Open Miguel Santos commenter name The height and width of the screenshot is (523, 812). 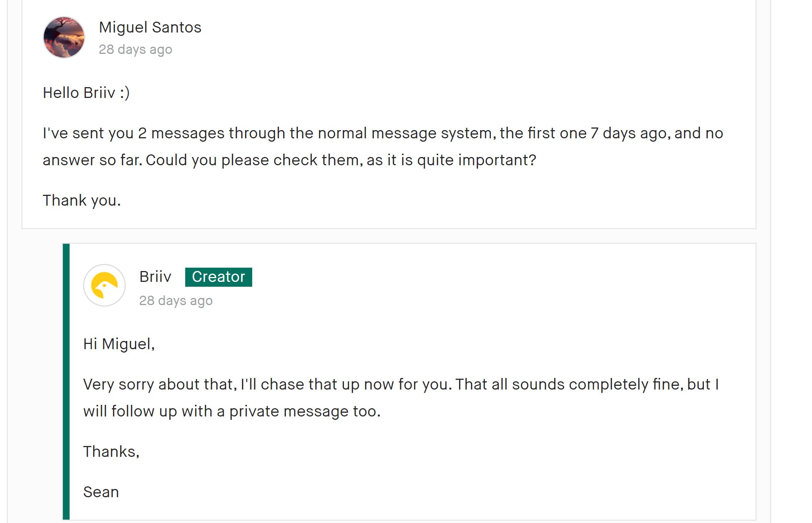click(x=150, y=27)
